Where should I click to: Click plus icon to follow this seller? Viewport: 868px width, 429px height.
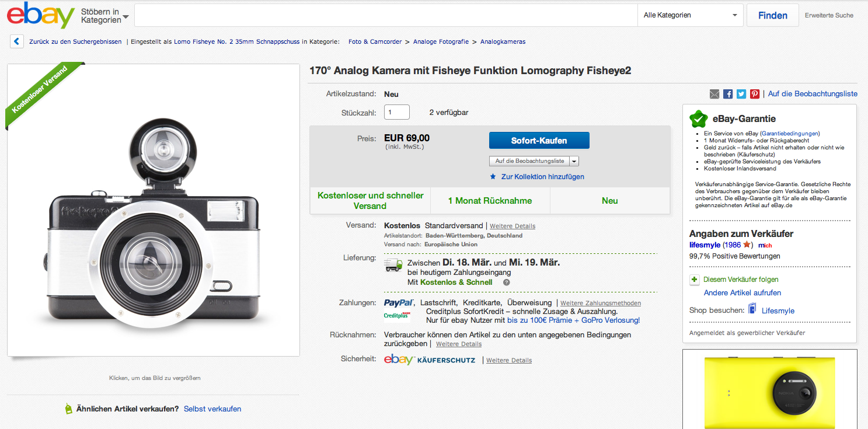(x=695, y=280)
